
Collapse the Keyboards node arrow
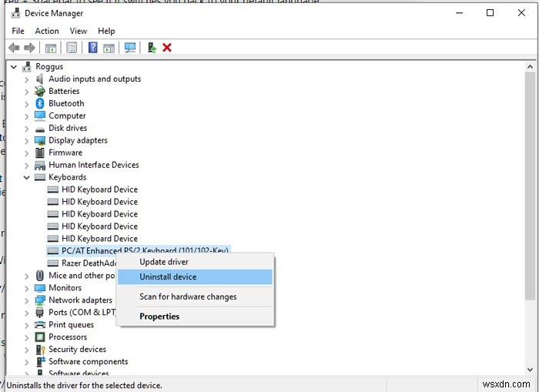[27, 177]
